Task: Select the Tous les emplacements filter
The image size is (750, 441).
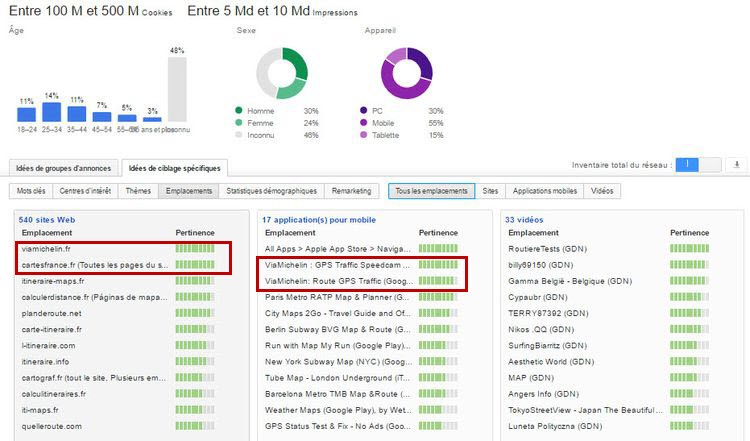Action: 431,191
